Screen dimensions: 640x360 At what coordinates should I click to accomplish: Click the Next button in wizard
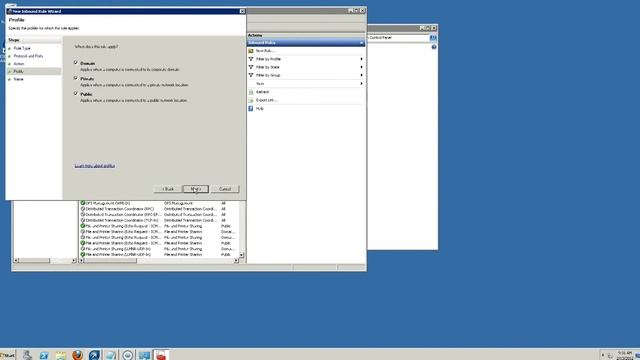pyautogui.click(x=196, y=189)
